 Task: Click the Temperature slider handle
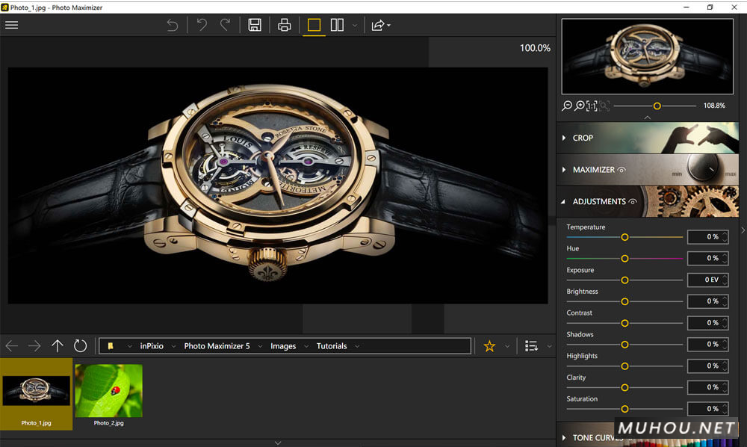[625, 237]
